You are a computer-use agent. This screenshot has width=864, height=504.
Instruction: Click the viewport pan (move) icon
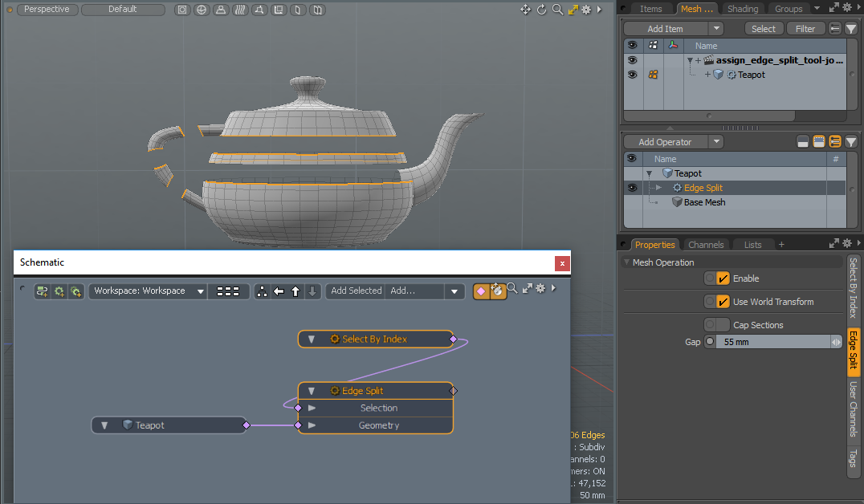pos(525,10)
